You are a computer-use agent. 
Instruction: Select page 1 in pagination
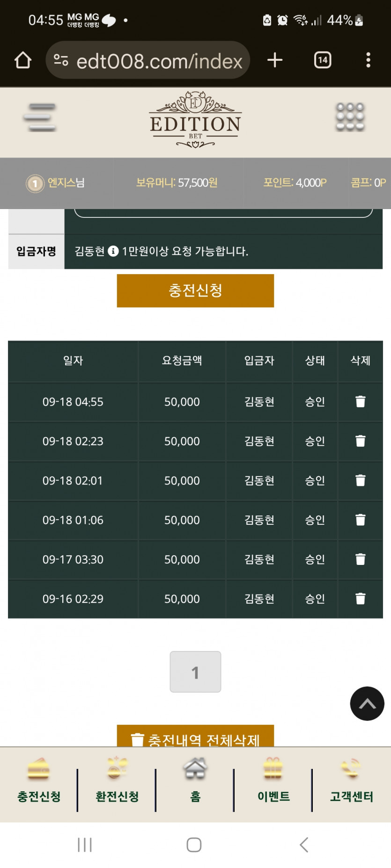point(195,672)
